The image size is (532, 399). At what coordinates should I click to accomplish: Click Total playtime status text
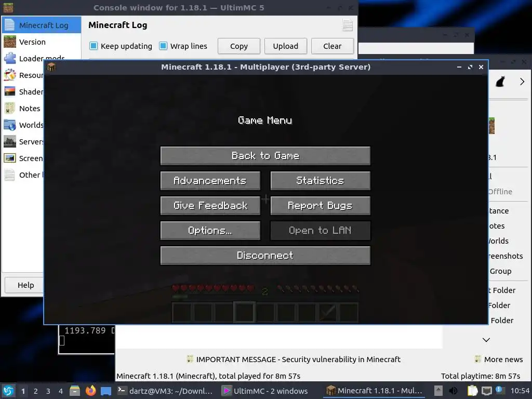click(481, 376)
